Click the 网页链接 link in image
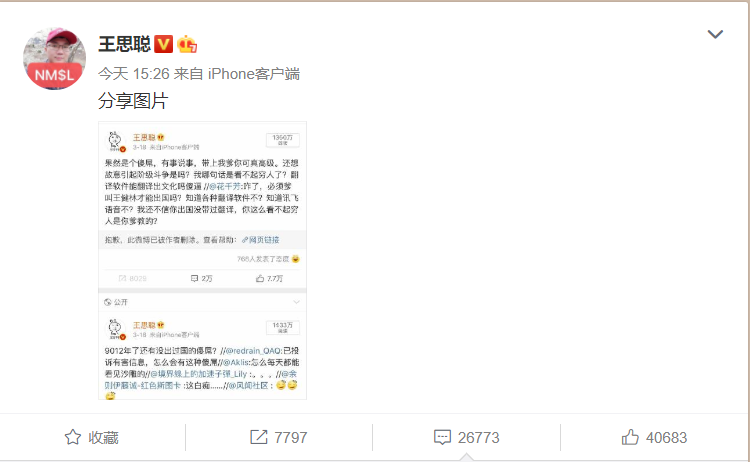This screenshot has height=462, width=750. (261, 240)
